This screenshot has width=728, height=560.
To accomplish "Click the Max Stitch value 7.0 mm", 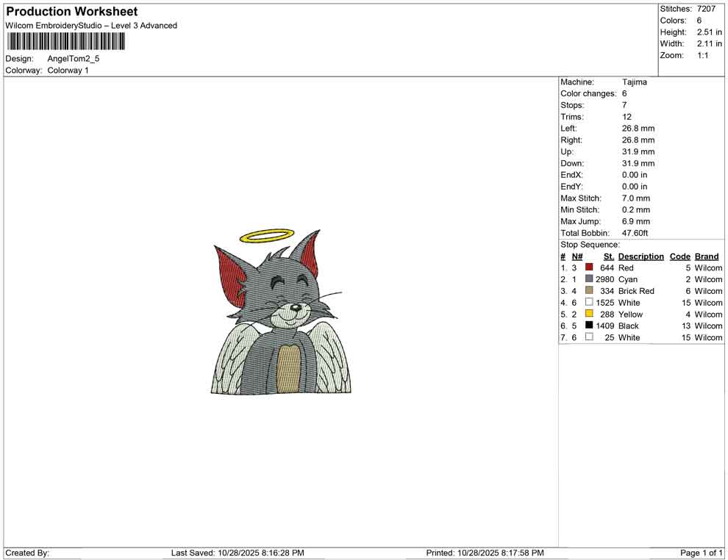I will (635, 198).
